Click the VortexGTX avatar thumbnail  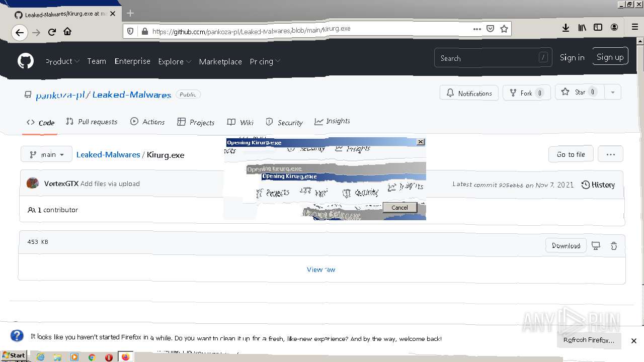pyautogui.click(x=33, y=183)
